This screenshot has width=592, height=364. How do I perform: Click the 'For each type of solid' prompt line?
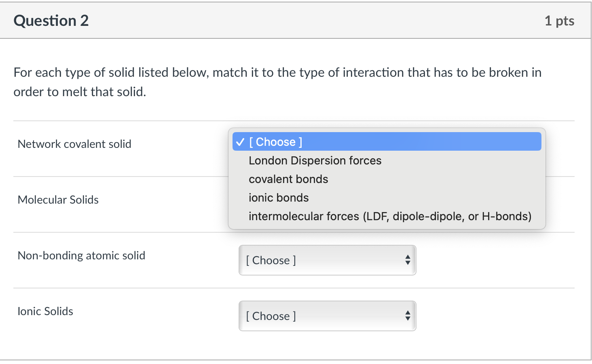point(277,73)
